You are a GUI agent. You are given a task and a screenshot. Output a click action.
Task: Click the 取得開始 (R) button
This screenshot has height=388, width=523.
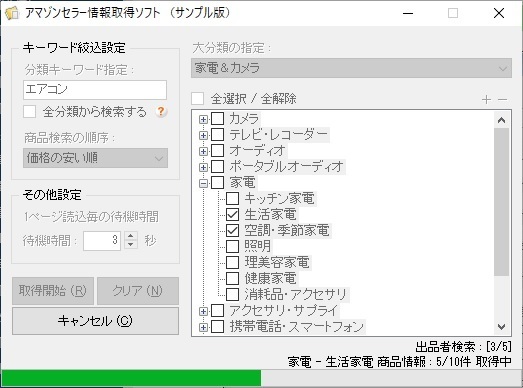pyautogui.click(x=53, y=291)
